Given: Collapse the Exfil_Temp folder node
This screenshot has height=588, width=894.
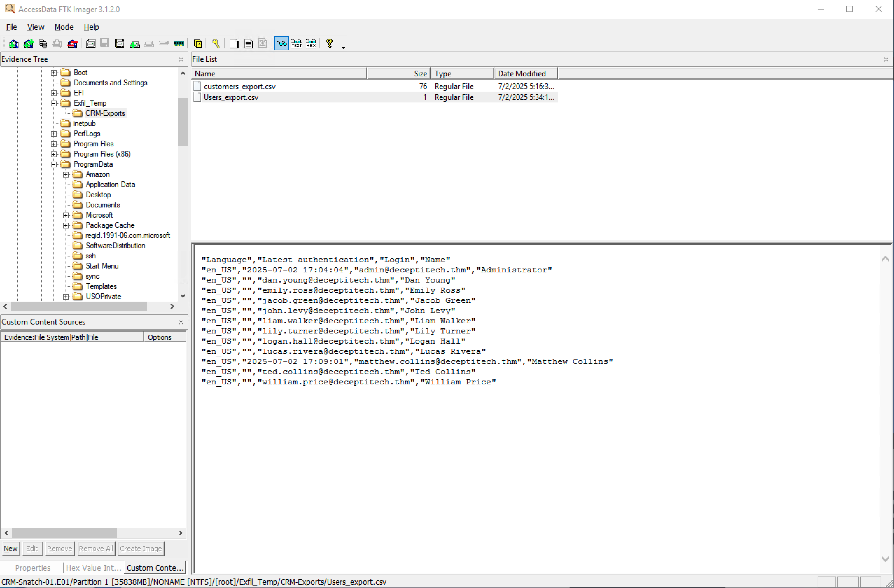Looking at the screenshot, I should click(53, 103).
